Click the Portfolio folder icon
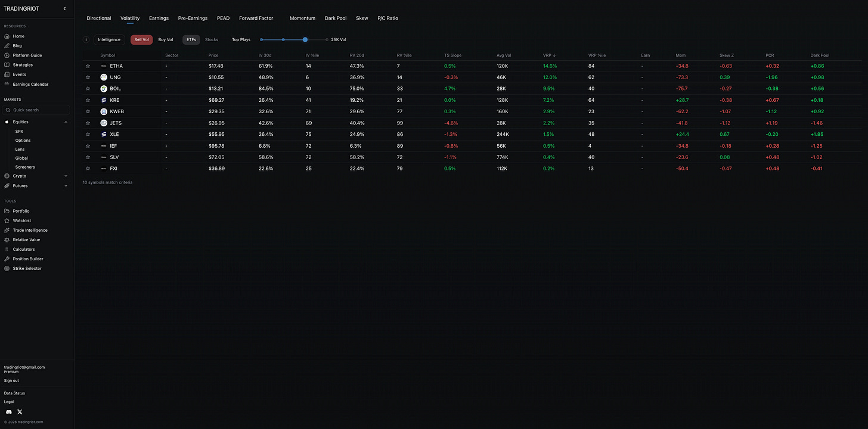This screenshot has width=868, height=429. (7, 211)
